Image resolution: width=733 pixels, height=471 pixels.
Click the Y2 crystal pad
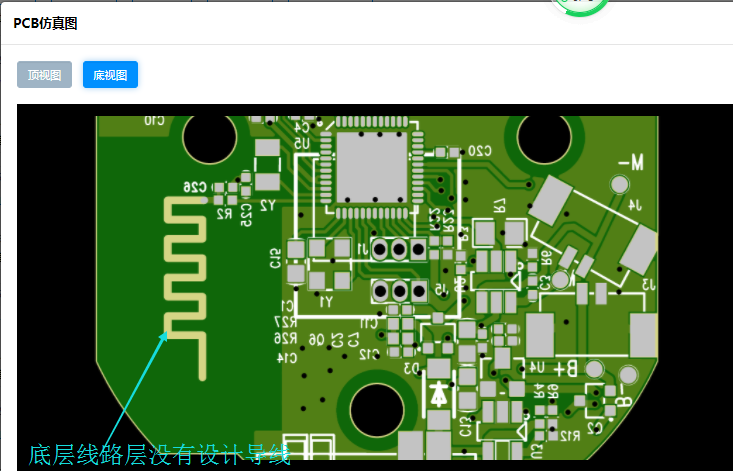click(x=267, y=179)
